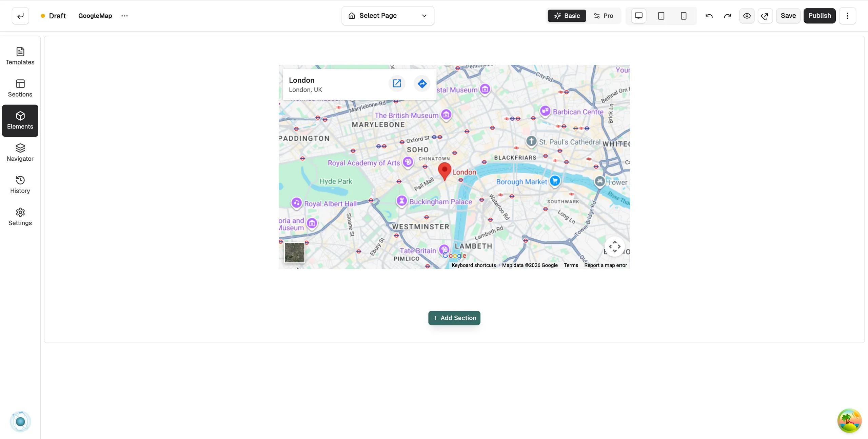The image size is (868, 439).
Task: Open the Elements panel
Action: (x=20, y=121)
